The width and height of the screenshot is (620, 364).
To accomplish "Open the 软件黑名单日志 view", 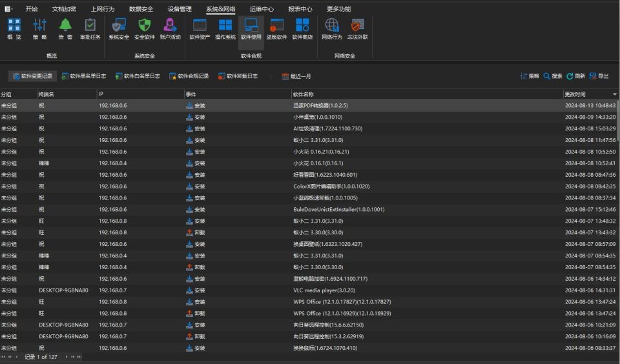I will pos(84,76).
